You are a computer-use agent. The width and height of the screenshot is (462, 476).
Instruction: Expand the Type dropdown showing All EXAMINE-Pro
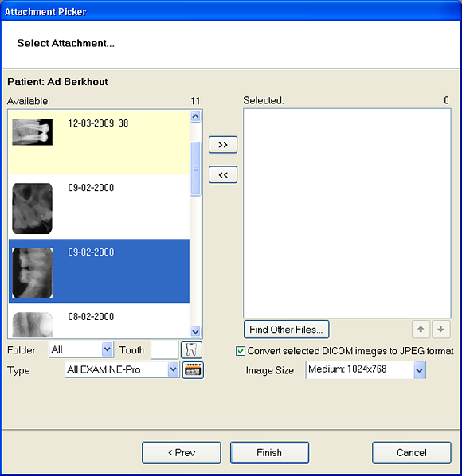(173, 369)
